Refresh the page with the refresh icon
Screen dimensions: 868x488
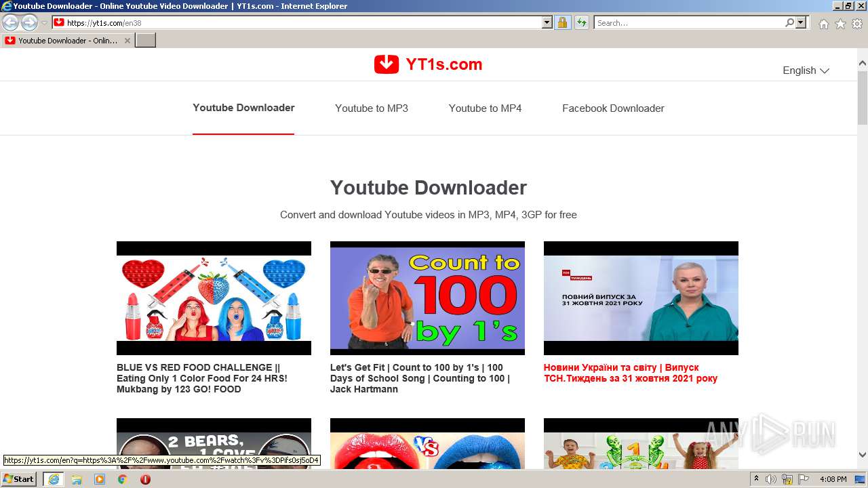(582, 22)
